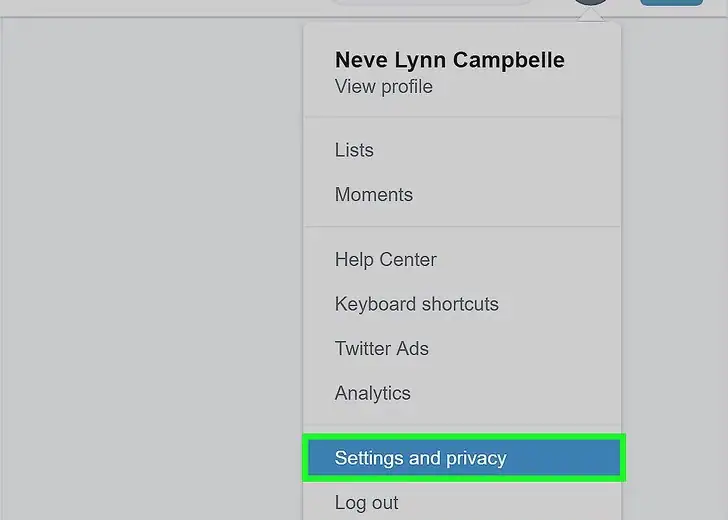Show Keyboard shortcuts
The height and width of the screenshot is (520, 728).
(417, 304)
